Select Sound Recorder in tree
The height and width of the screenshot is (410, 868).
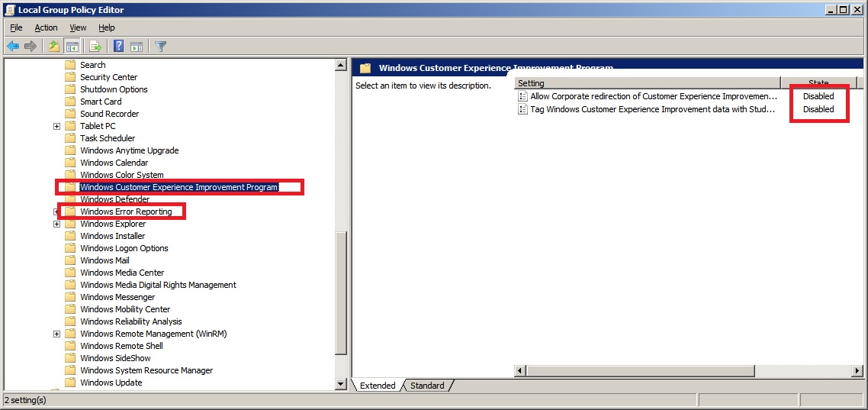pos(109,114)
